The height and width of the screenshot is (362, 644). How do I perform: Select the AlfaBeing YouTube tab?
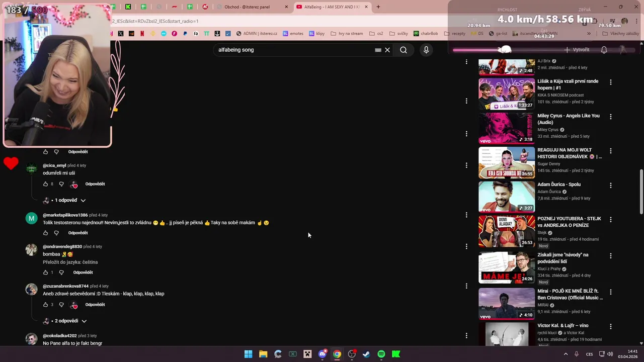(332, 7)
